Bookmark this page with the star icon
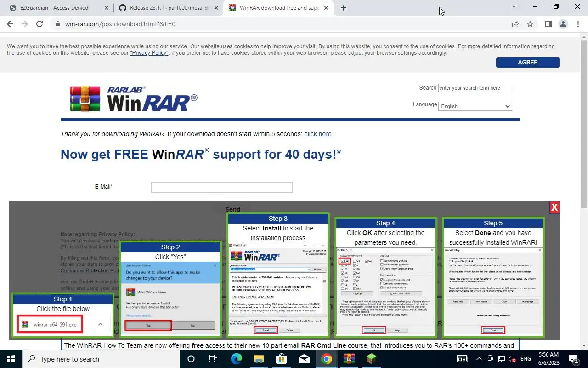588x368 pixels. coord(530,24)
